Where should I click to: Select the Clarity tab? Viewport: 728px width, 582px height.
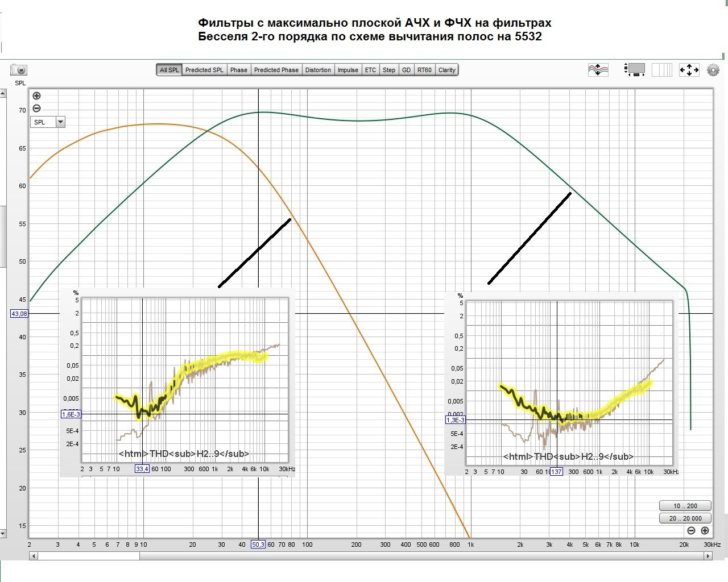click(x=446, y=70)
